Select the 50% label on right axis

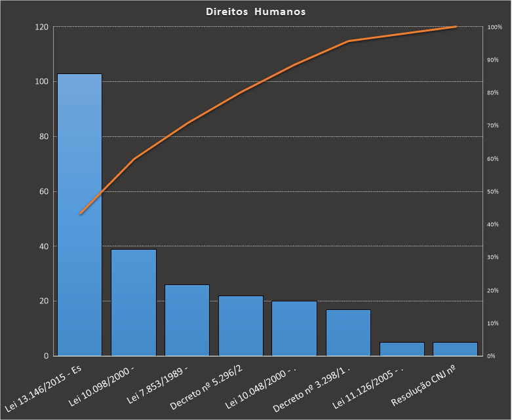click(493, 191)
